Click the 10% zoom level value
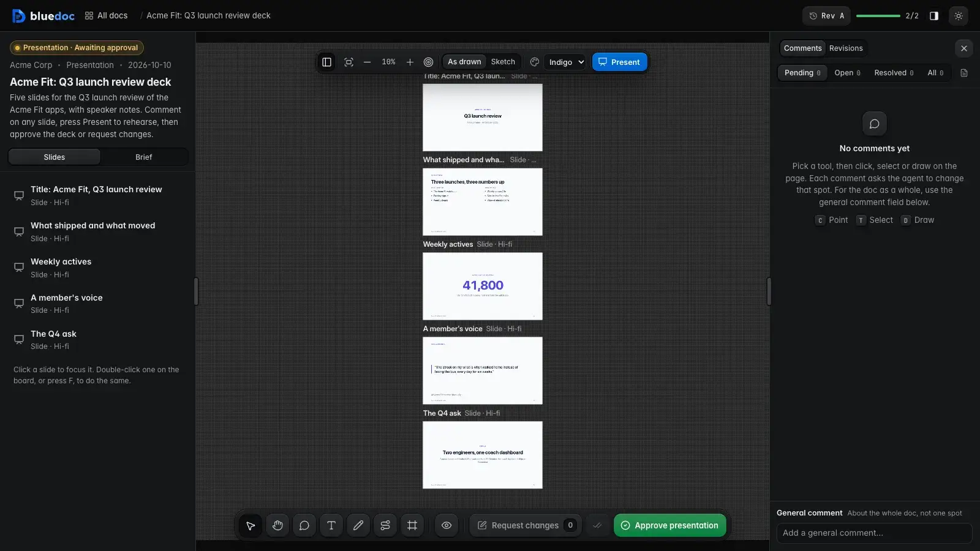Screen dimensions: 980x551 point(388,62)
